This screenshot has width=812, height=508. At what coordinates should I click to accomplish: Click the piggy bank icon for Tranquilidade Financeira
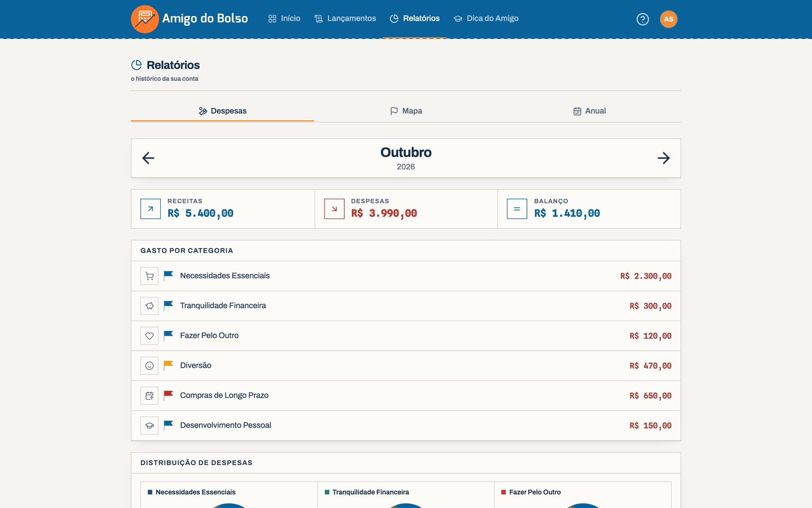[149, 306]
